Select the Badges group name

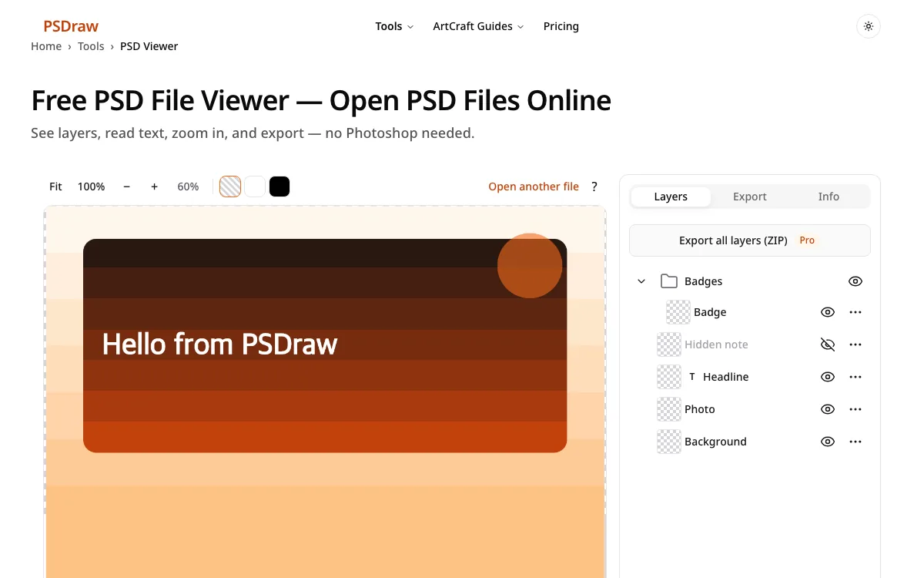click(704, 281)
